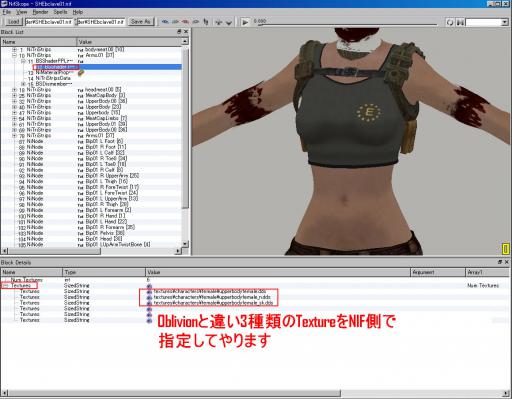Click the Save As button
This screenshot has height=399, width=512.
[x=140, y=22]
